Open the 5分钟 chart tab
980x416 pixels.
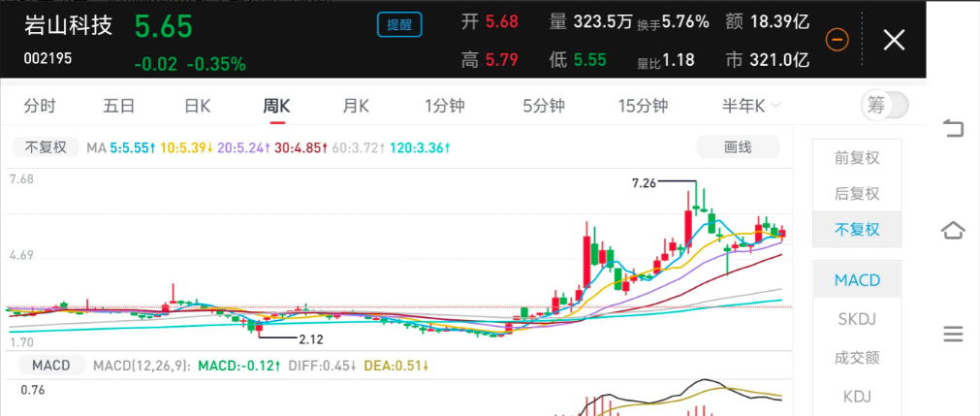pos(544,106)
